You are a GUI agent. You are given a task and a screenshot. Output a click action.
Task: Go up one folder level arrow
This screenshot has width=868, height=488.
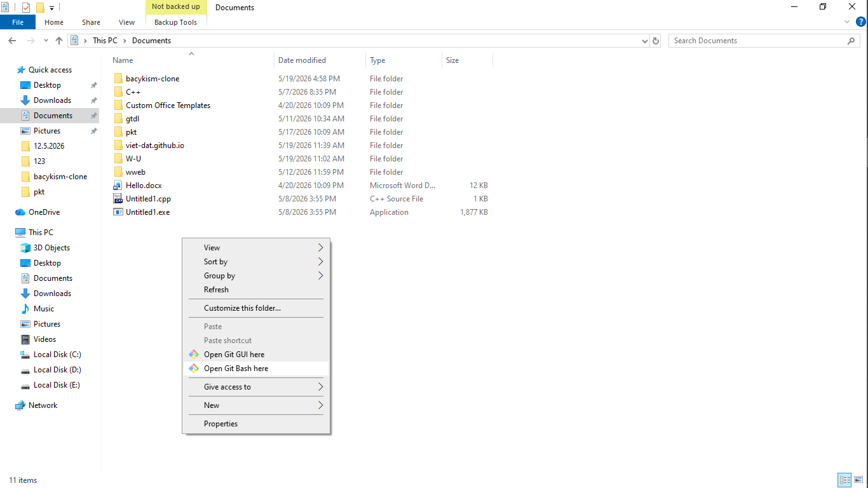coord(59,41)
